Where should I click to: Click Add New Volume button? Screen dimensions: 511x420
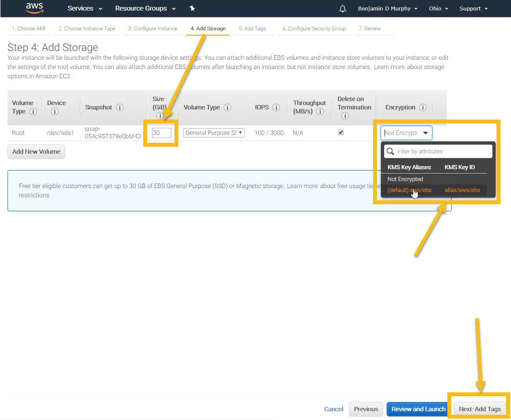coord(36,152)
